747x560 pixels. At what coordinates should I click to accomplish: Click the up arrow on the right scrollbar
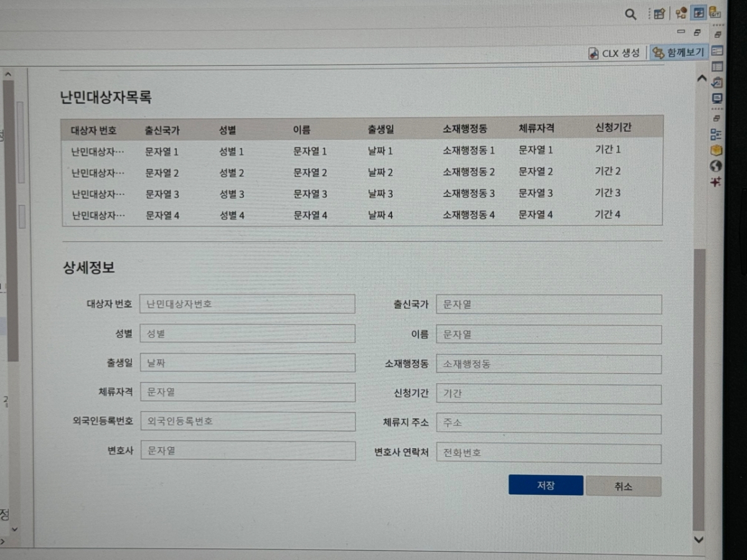(702, 78)
